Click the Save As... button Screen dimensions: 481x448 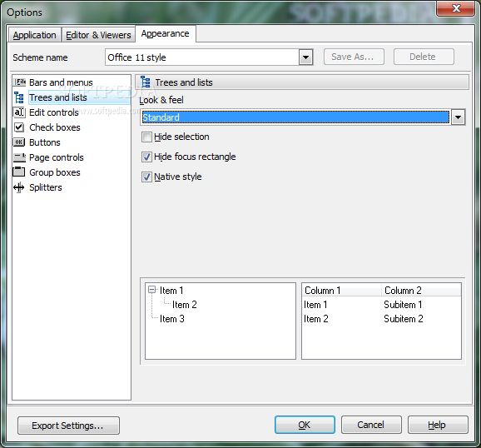coord(354,57)
